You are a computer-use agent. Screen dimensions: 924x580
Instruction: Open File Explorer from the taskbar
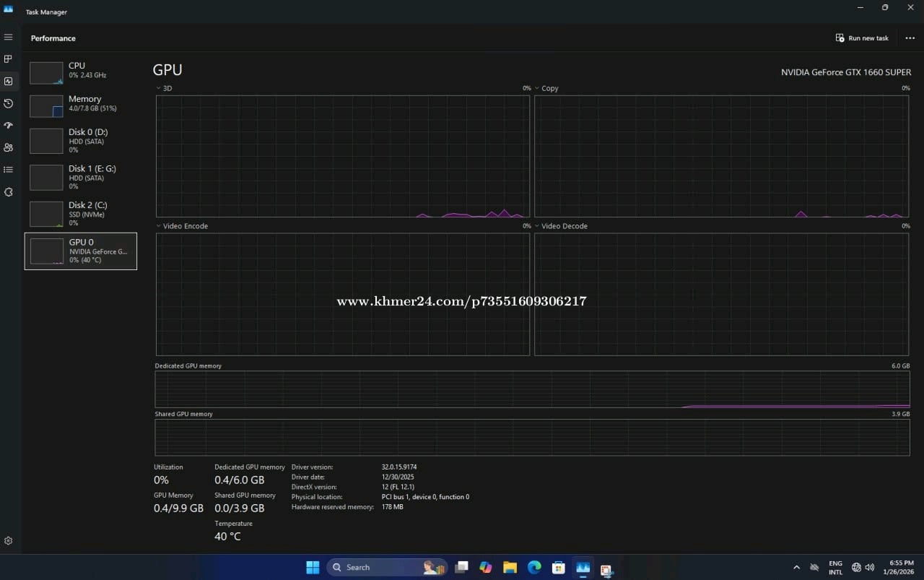pyautogui.click(x=510, y=567)
